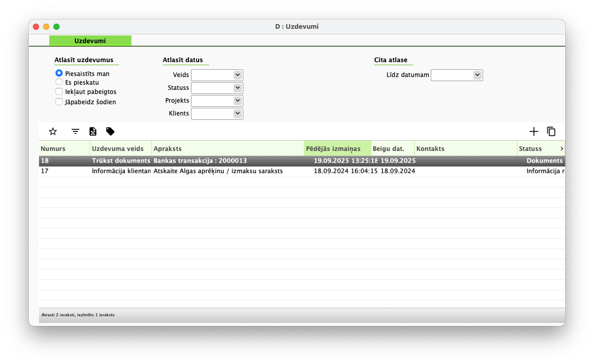Enable 'Iekļaut pabeigtos' checkbox
594x364 pixels.
pos(59,92)
